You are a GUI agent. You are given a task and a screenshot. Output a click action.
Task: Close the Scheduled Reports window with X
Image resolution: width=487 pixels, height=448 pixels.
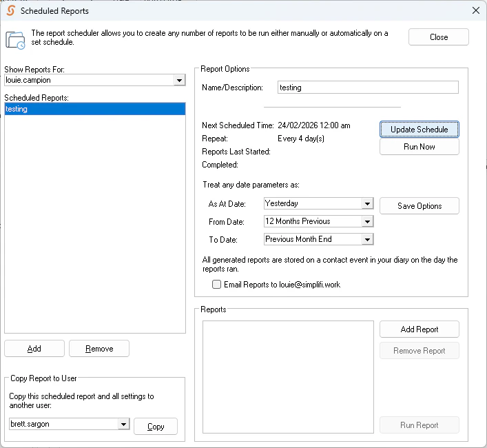pyautogui.click(x=475, y=10)
